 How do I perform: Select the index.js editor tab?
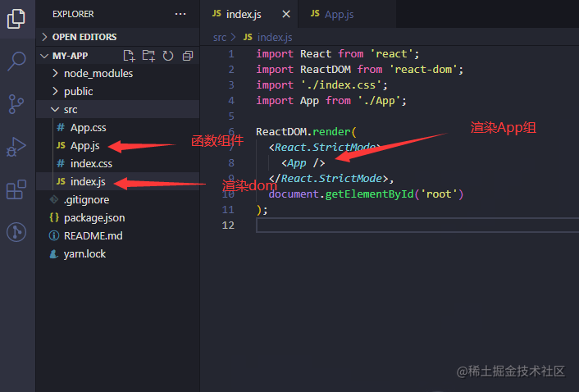[248, 14]
